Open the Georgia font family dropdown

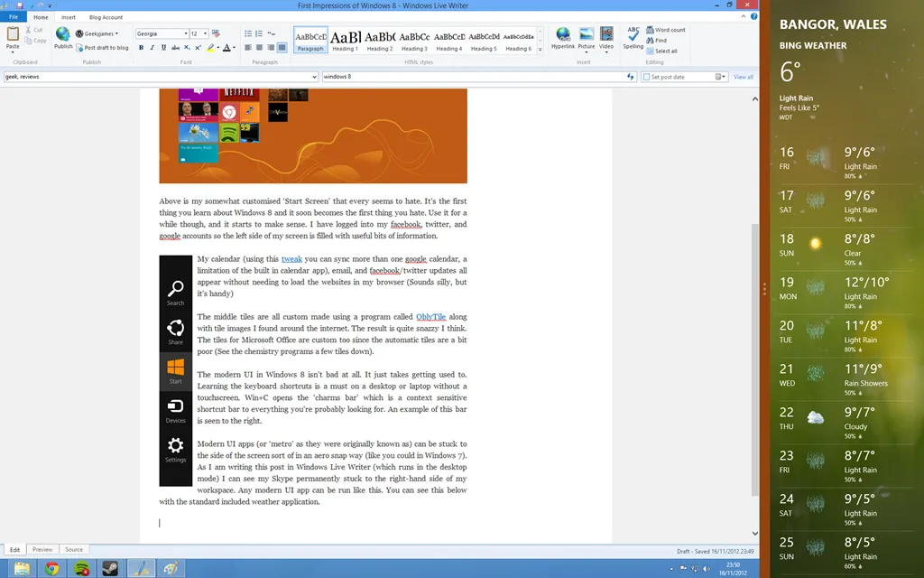(186, 33)
